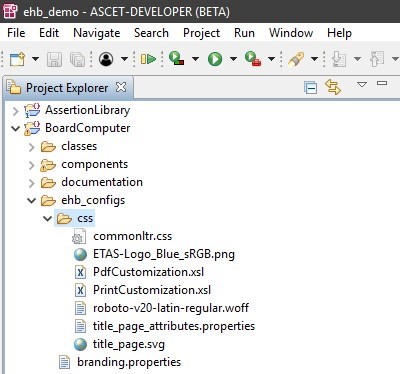Viewport: 400px width, 374px height.
Task: Select the classes folder
Action: point(79,146)
